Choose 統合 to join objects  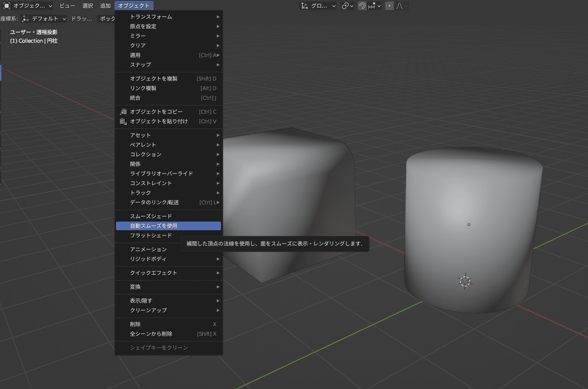pos(169,98)
